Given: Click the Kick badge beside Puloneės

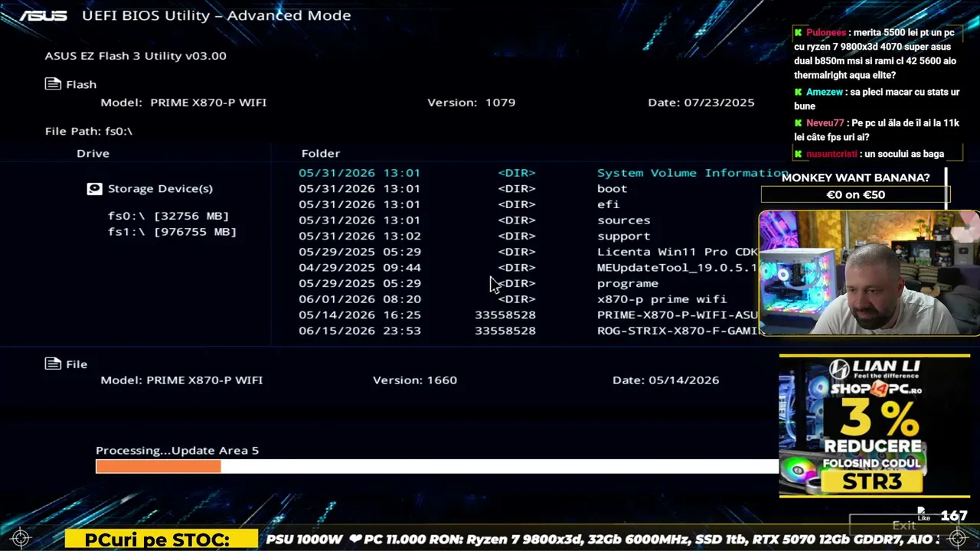Looking at the screenshot, I should tap(799, 33).
